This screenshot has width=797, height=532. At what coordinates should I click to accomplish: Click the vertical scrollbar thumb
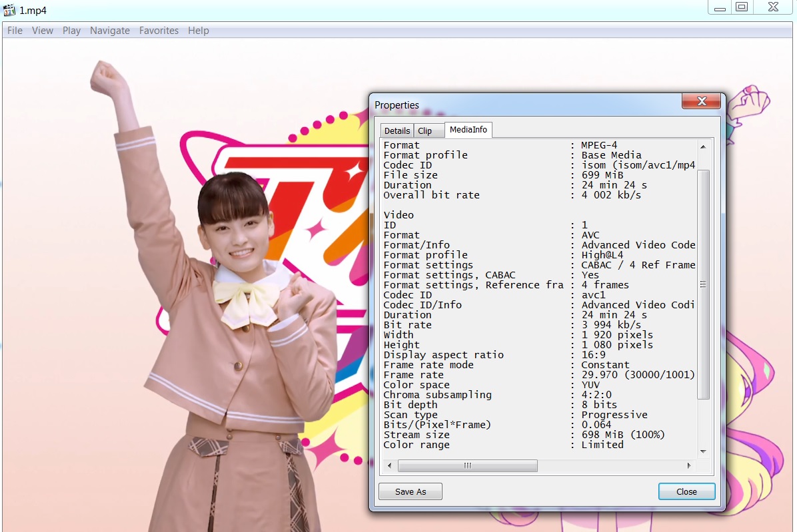704,285
